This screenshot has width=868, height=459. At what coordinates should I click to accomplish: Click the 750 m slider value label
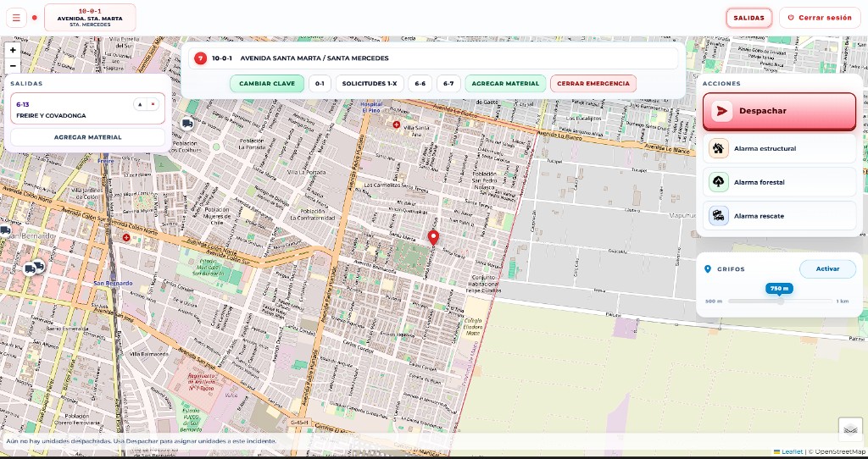click(780, 289)
